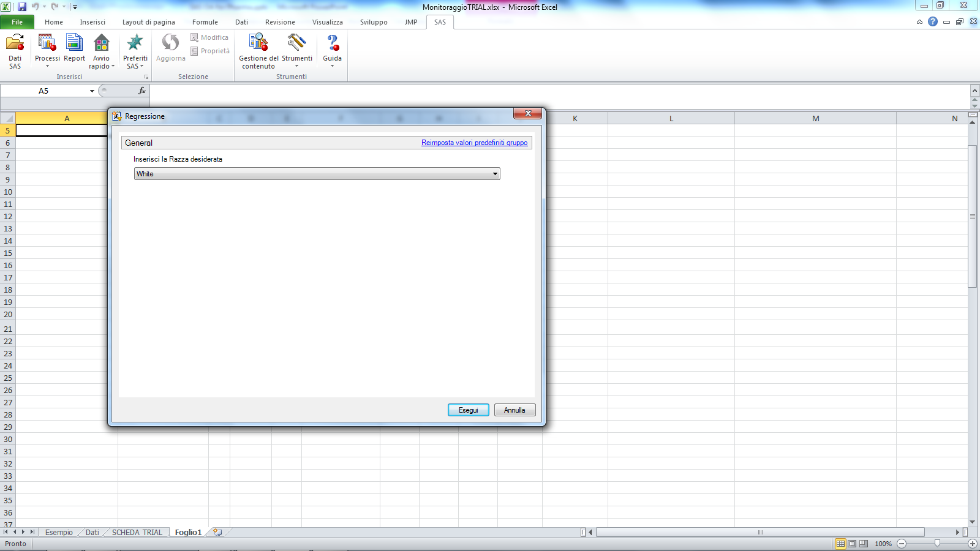Switch to Page Layout view in status bar
The width and height of the screenshot is (980, 551).
coord(852,544)
